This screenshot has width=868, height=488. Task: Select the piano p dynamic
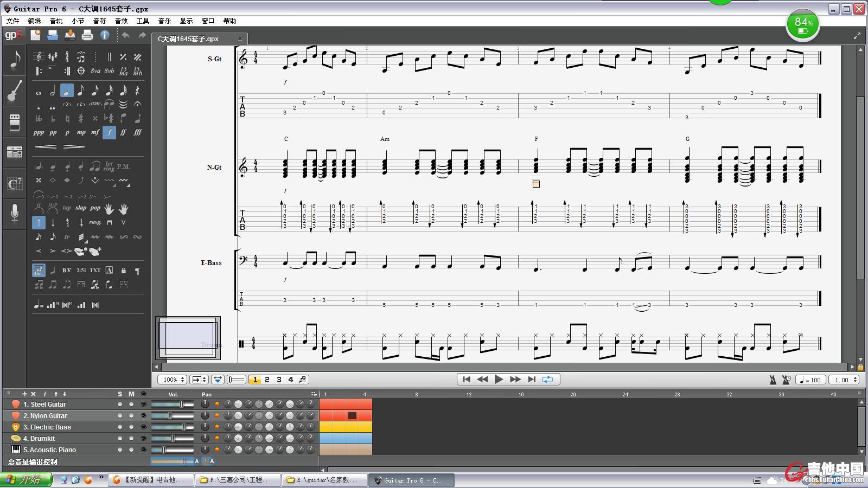[67, 132]
